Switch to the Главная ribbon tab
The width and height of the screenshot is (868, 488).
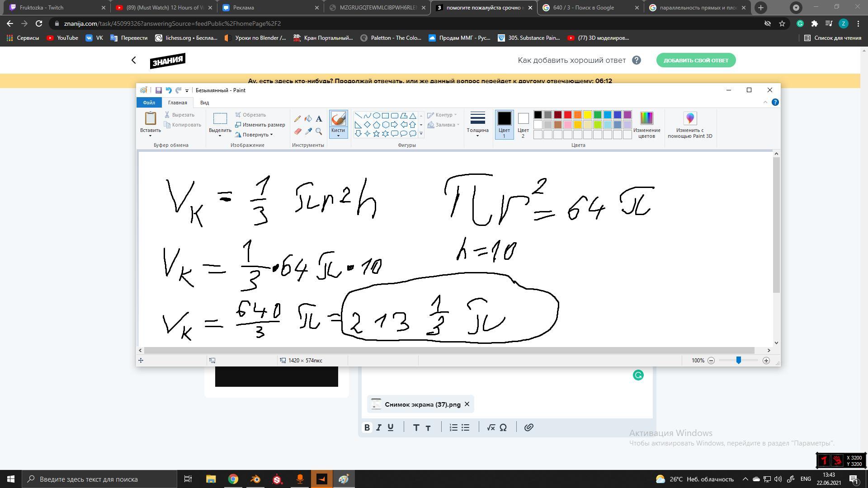click(178, 103)
